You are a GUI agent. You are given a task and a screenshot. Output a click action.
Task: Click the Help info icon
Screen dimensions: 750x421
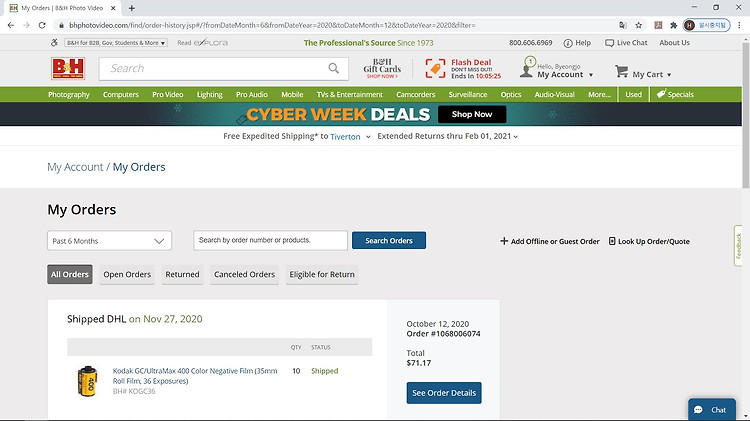click(568, 43)
